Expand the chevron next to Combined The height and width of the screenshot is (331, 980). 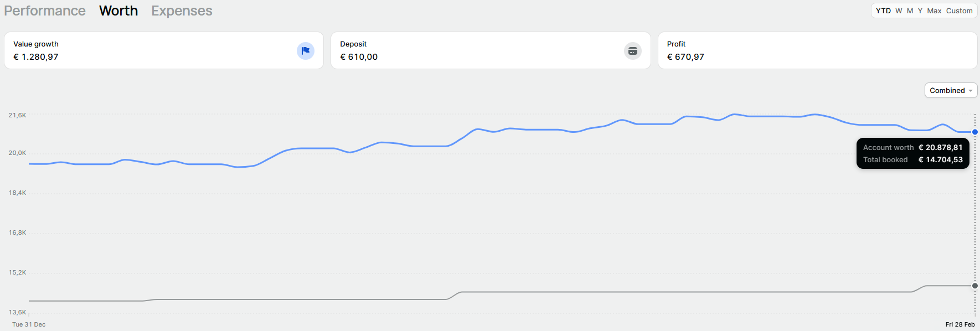[970, 90]
